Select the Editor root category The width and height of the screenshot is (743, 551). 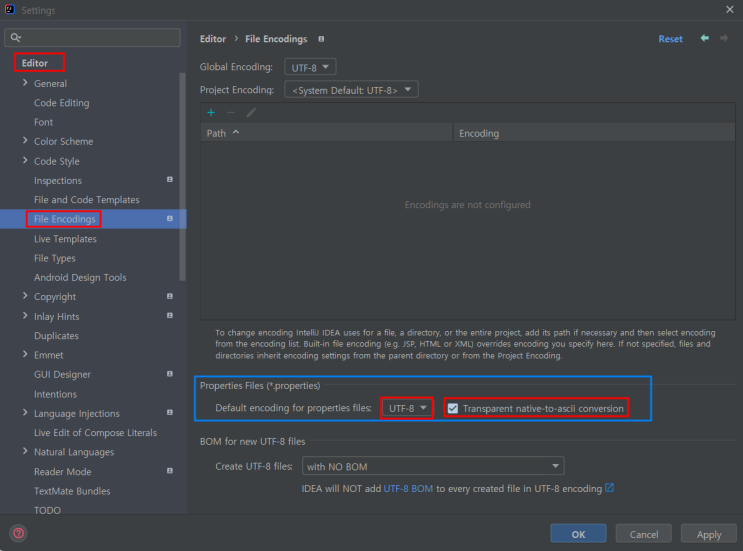pos(35,63)
